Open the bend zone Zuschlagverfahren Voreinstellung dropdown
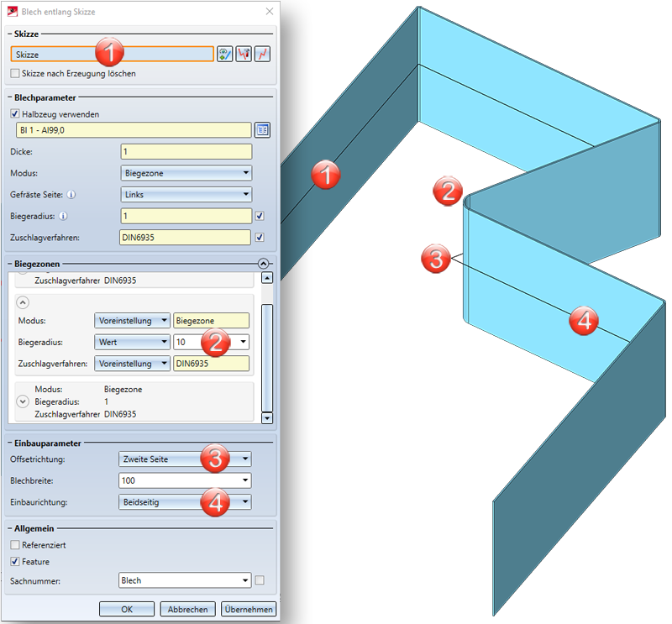Image resolution: width=672 pixels, height=624 pixels. click(x=132, y=364)
